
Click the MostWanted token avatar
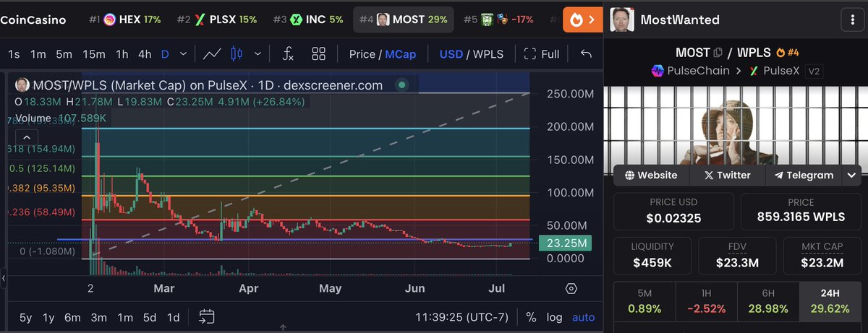coord(623,20)
